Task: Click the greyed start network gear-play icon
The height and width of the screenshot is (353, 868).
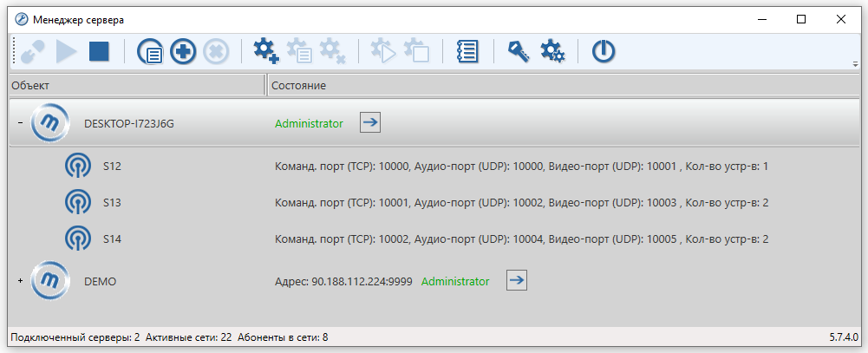Action: (x=383, y=51)
